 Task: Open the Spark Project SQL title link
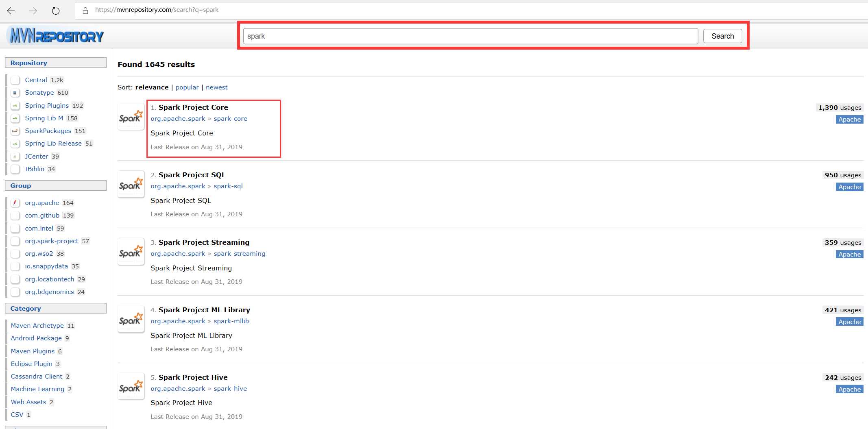[x=192, y=175]
